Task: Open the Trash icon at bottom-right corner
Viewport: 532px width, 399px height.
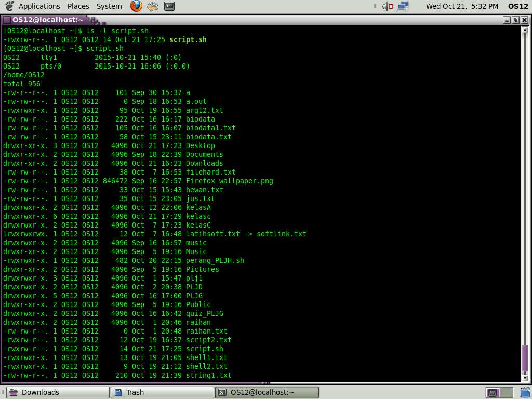Action: click(526, 392)
